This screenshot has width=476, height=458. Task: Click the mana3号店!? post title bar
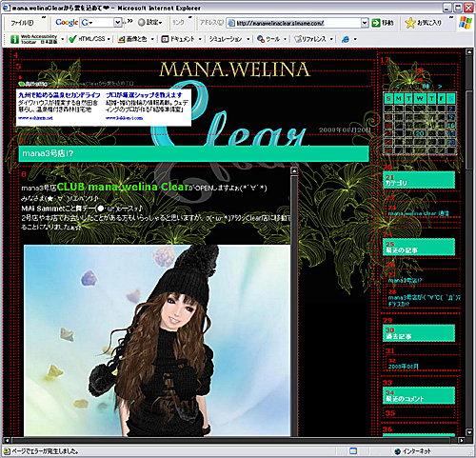coord(193,153)
